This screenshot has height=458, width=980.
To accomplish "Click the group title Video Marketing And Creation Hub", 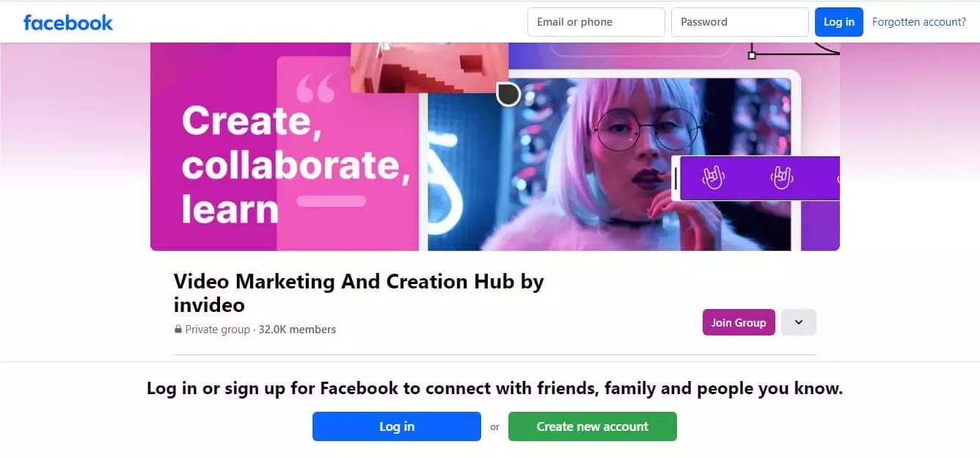I will point(359,293).
